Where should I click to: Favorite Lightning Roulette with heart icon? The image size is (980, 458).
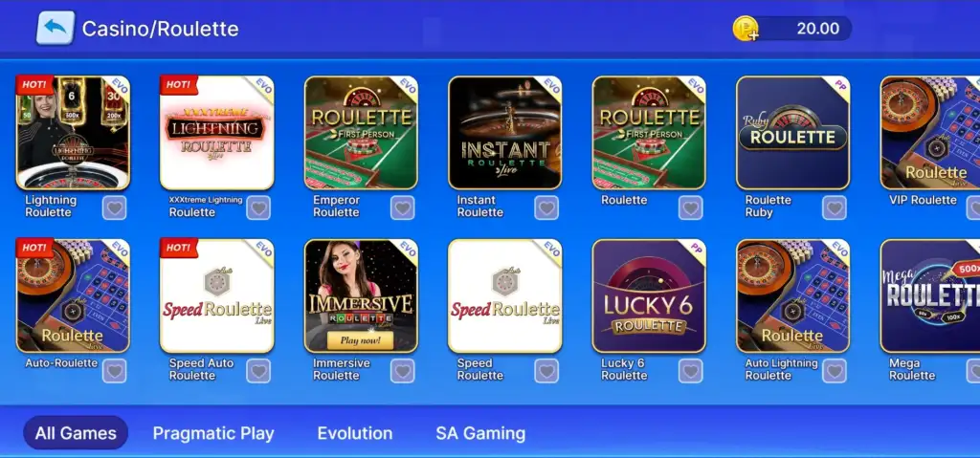[x=115, y=207]
